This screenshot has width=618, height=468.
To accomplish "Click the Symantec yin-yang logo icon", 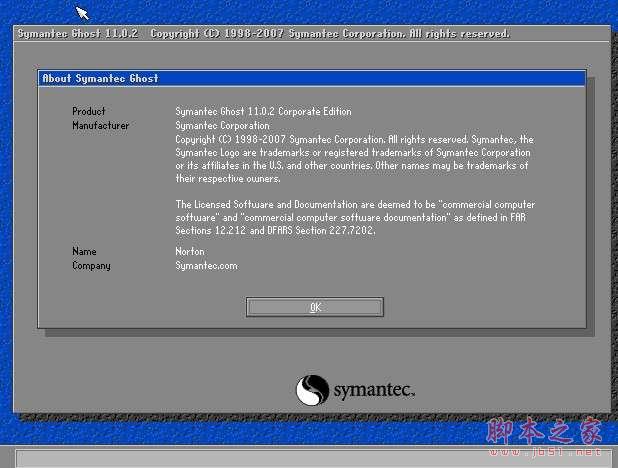I will pyautogui.click(x=313, y=389).
